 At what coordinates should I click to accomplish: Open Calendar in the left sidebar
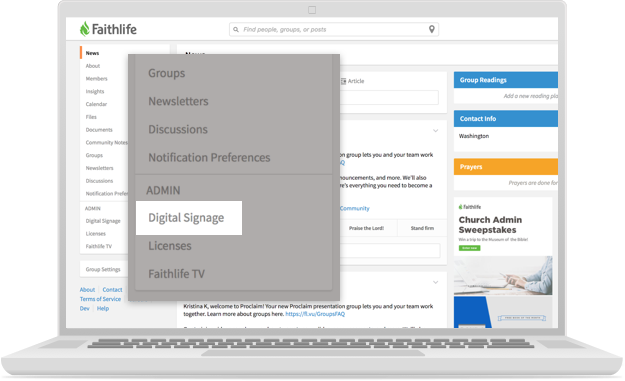coord(96,104)
